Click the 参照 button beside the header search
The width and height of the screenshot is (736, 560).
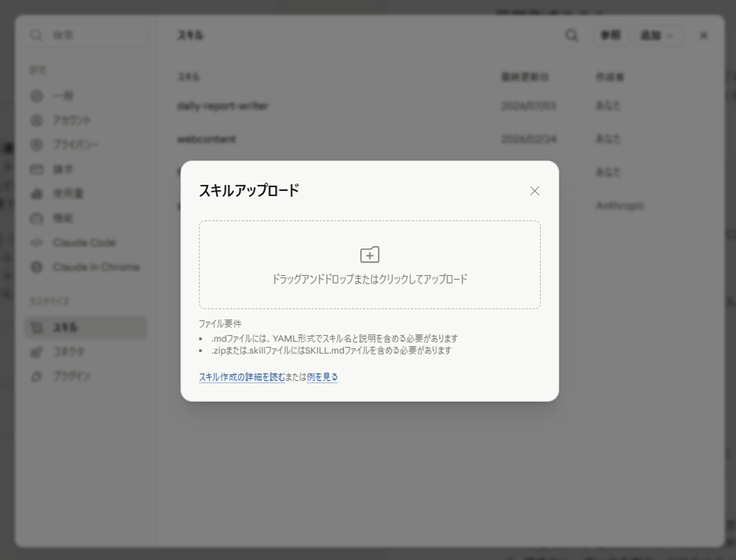610,36
